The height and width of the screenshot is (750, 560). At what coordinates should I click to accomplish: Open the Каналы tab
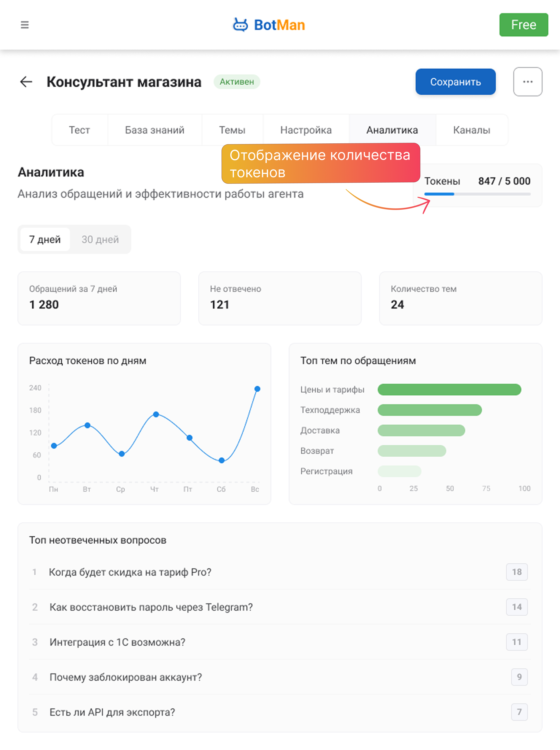coord(471,130)
